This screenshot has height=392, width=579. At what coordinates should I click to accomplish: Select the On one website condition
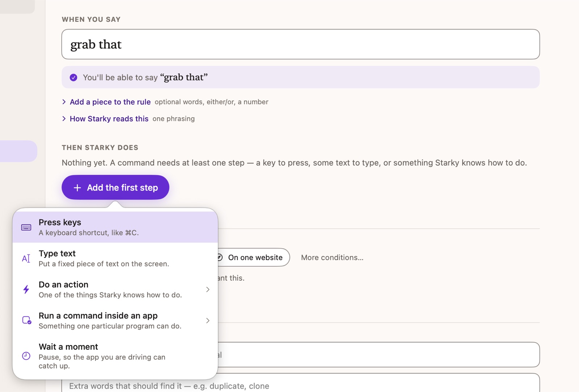pyautogui.click(x=253, y=257)
